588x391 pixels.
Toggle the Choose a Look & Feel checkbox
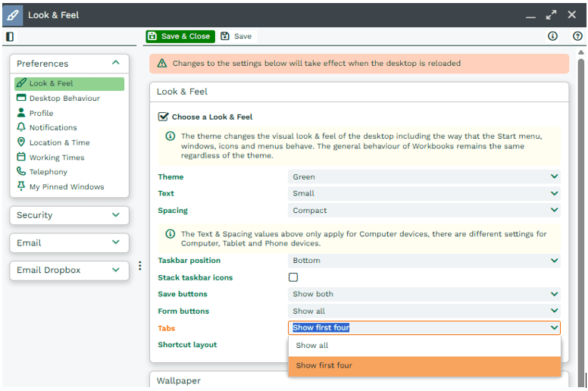pos(163,117)
